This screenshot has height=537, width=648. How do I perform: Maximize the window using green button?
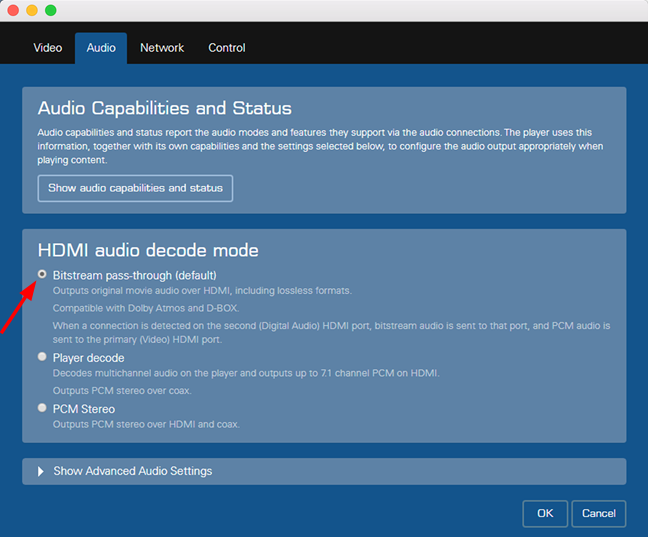tap(50, 10)
